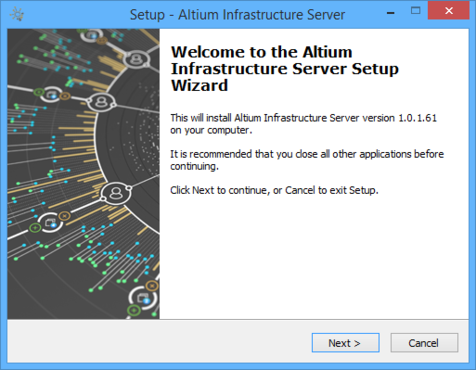Click the 'Setup - Altium Infrastructure Server' title bar
Image resolution: width=476 pixels, height=370 pixels.
pos(237,15)
